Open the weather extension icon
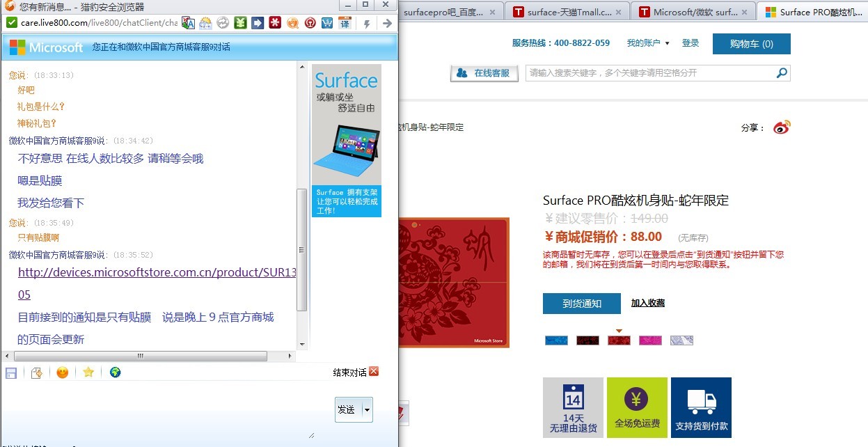The height and width of the screenshot is (447, 868). click(205, 23)
